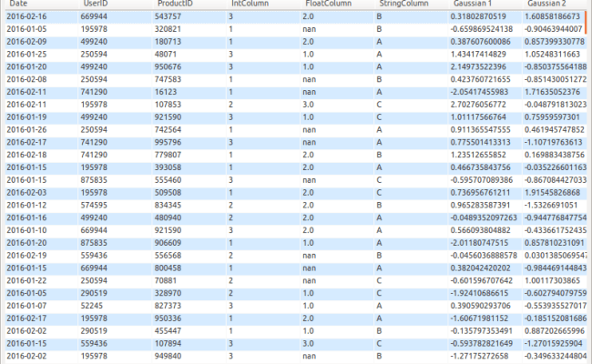The height and width of the screenshot is (364, 592).
Task: Select date cell 2016-01-10
Action: click(26, 230)
